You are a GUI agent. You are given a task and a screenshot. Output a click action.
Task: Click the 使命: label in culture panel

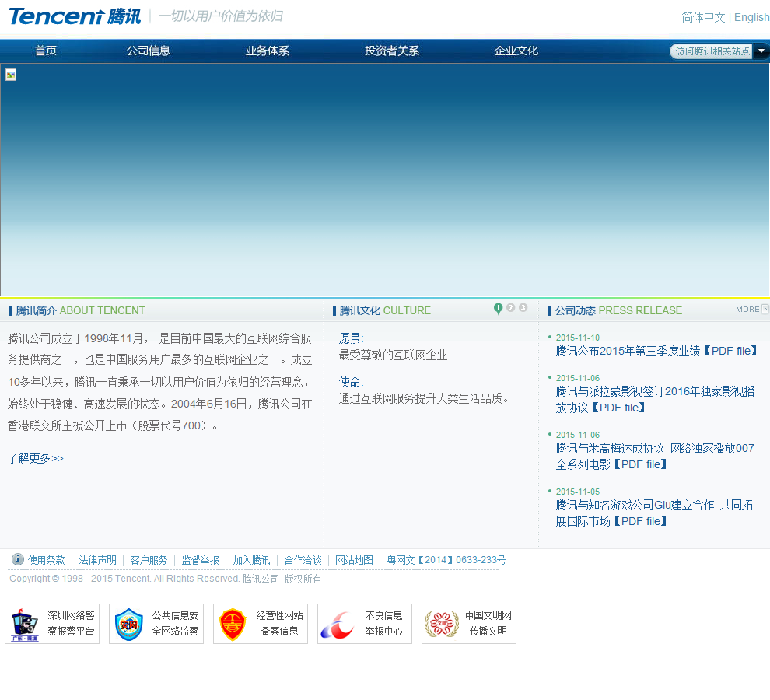tap(351, 382)
